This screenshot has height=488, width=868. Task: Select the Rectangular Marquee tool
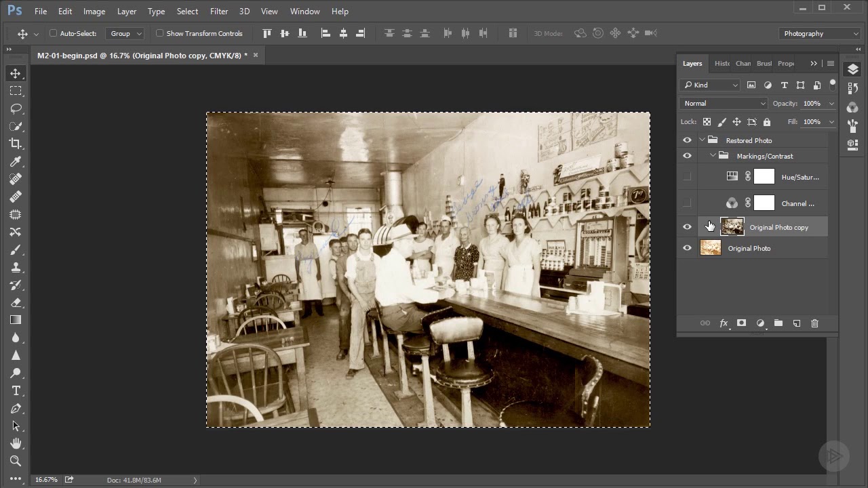(16, 91)
